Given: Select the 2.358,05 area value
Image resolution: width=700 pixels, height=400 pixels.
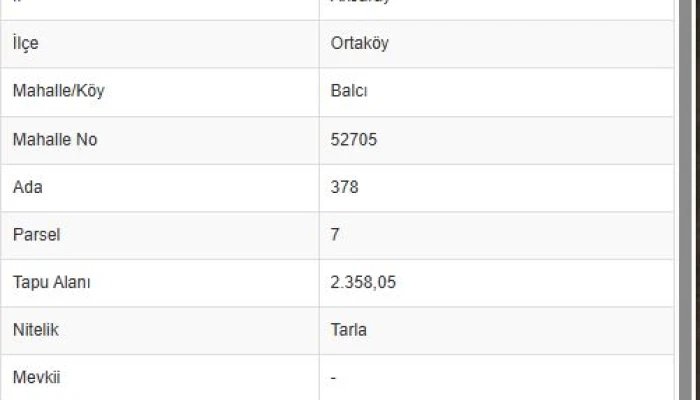Looking at the screenshot, I should pyautogui.click(x=363, y=283).
